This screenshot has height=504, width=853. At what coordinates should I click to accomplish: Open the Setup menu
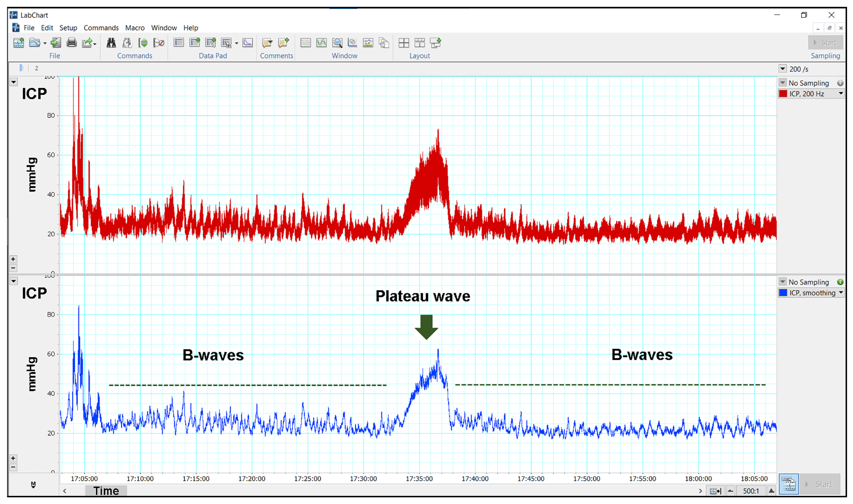pos(68,28)
